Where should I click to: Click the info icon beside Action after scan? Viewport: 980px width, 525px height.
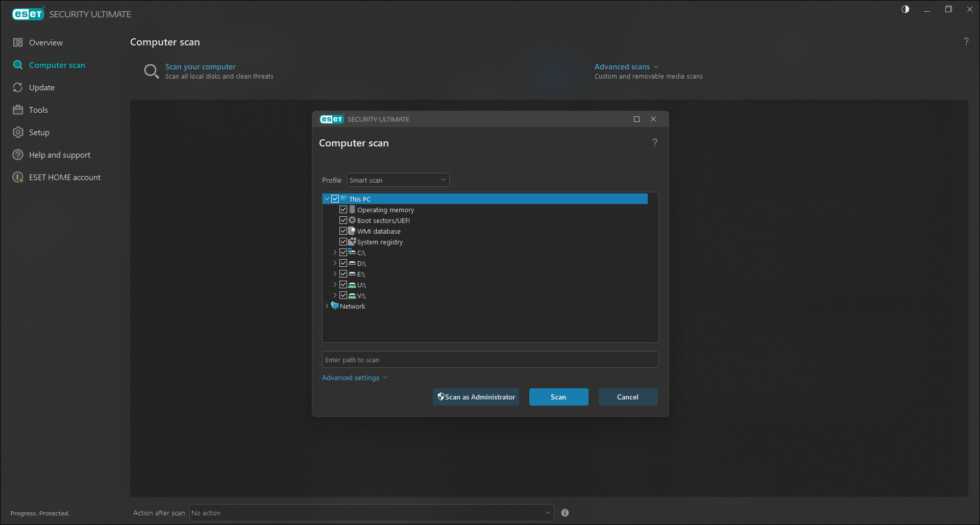565,513
